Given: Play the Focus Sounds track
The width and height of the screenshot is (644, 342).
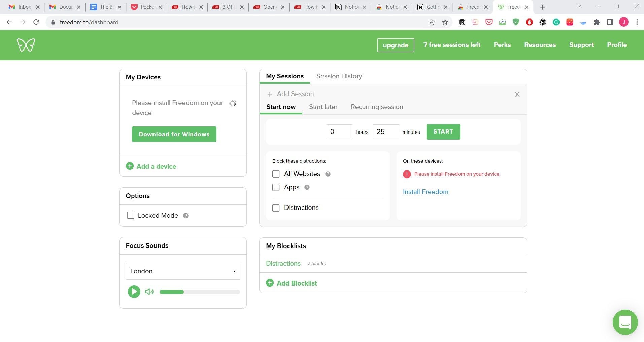Looking at the screenshot, I should [x=134, y=292].
